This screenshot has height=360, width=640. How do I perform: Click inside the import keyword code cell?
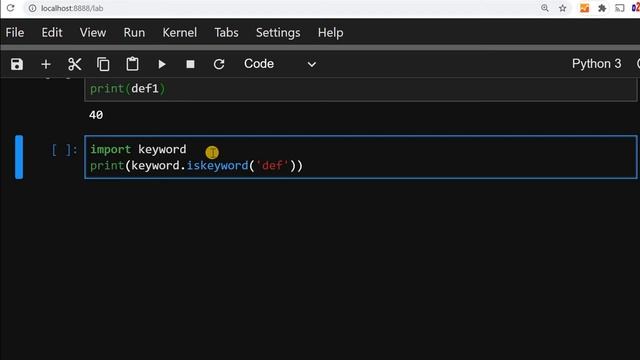coord(361,157)
